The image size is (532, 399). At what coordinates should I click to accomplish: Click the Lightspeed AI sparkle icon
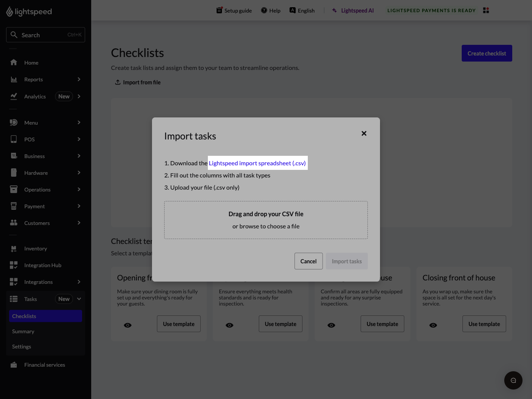click(334, 10)
